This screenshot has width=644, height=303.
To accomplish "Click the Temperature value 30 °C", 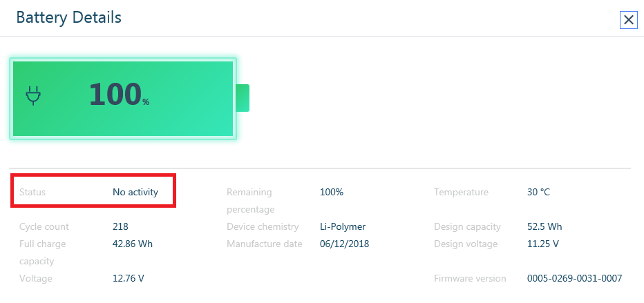I will click(538, 192).
